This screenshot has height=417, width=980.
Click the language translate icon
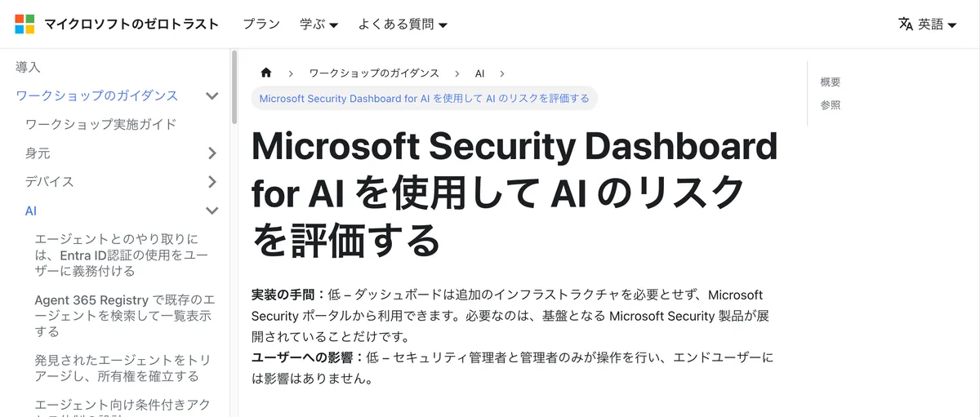(905, 24)
